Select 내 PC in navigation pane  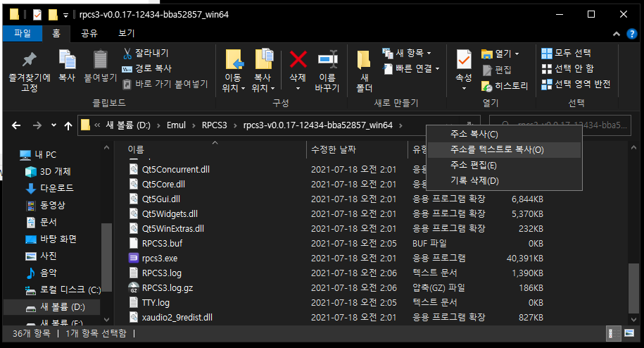pyautogui.click(x=38, y=155)
